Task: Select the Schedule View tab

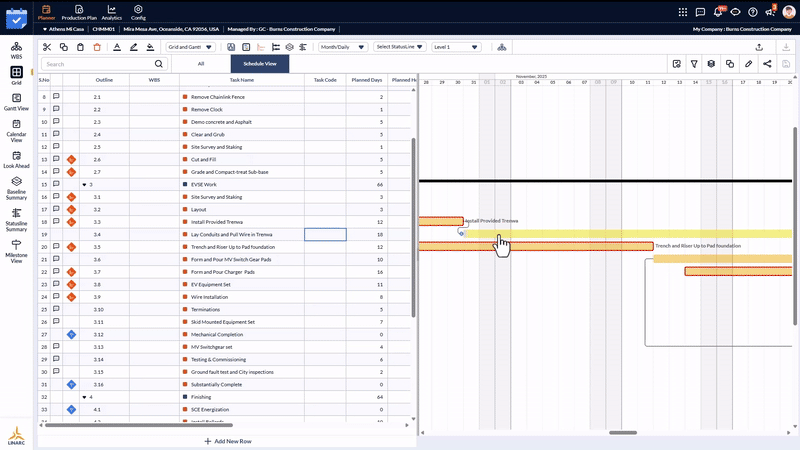Action: click(260, 64)
